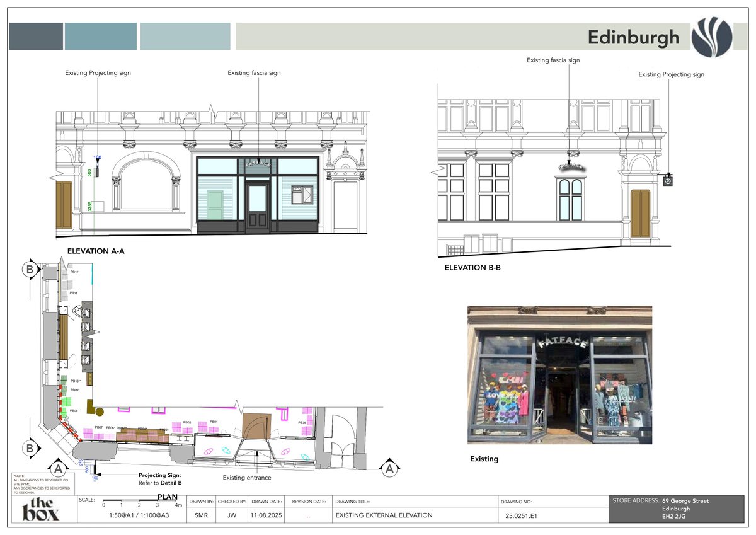Click the arched fascia sign in Elevation B-B

571,168
